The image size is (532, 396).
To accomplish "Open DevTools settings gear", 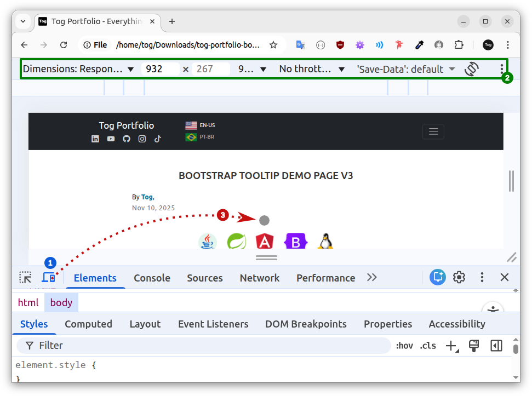I will [459, 277].
